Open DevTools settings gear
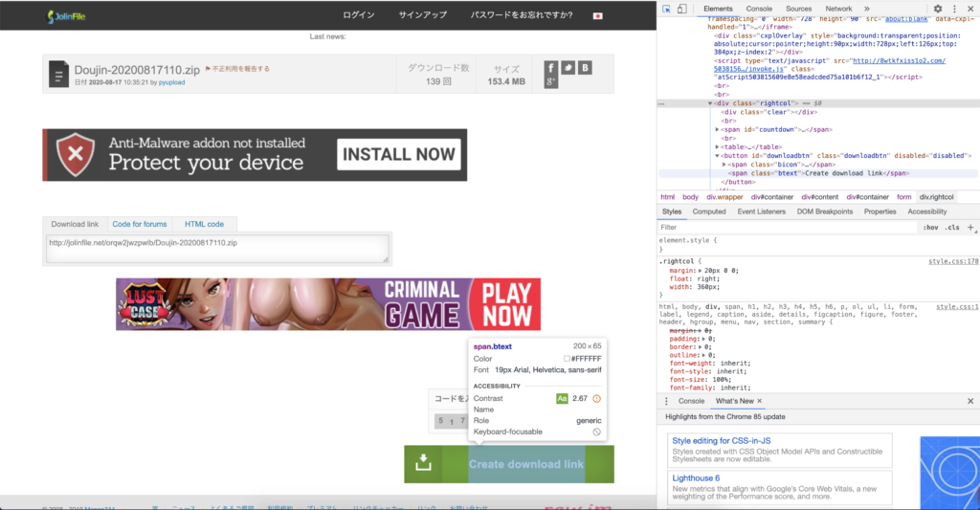This screenshot has height=510, width=980. tap(938, 9)
